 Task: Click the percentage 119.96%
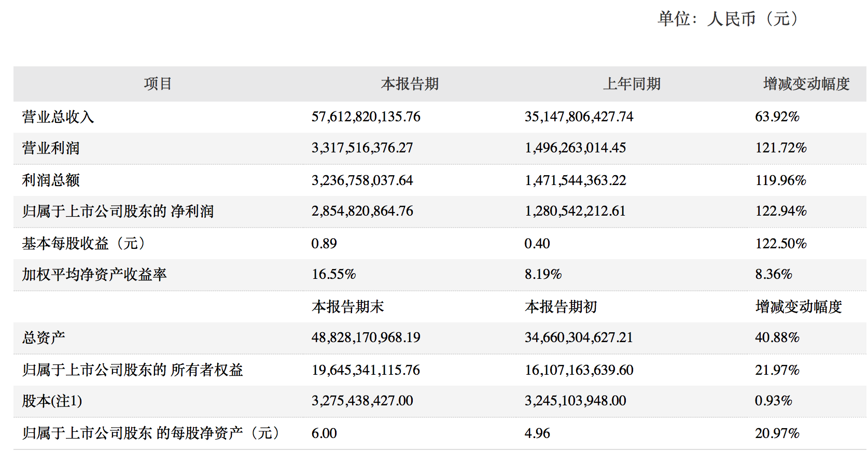tap(780, 180)
